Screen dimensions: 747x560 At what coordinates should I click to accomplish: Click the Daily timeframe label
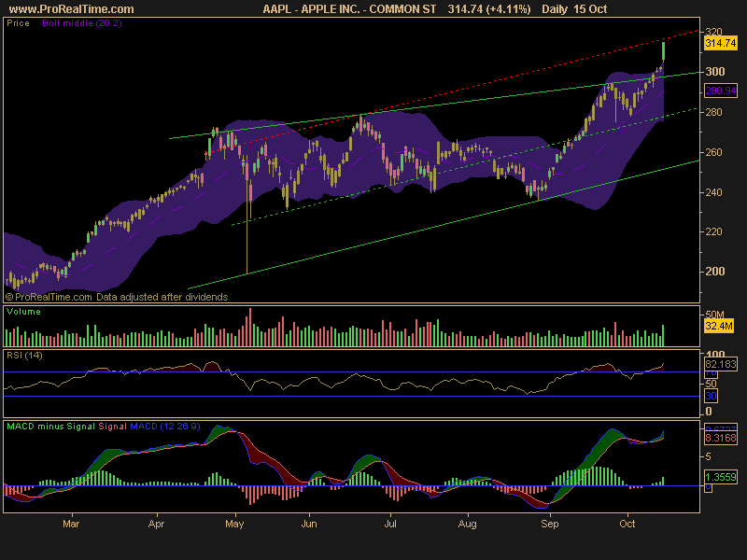555,9
